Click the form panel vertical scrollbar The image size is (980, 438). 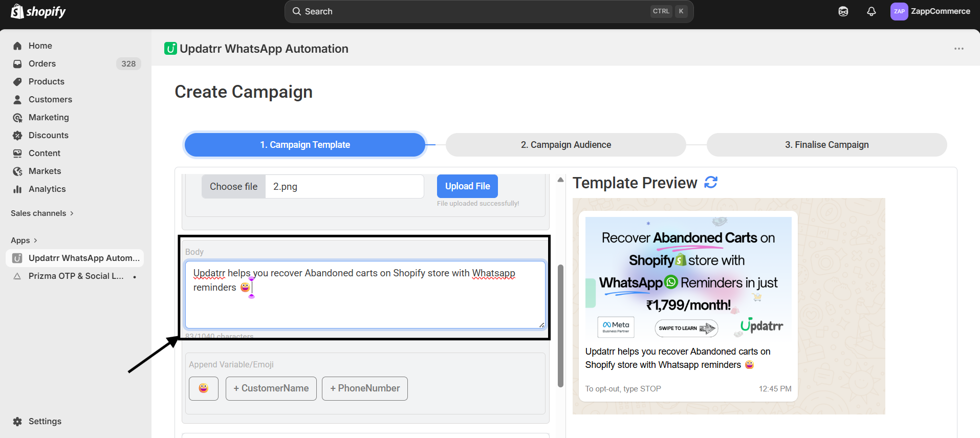coord(560,325)
